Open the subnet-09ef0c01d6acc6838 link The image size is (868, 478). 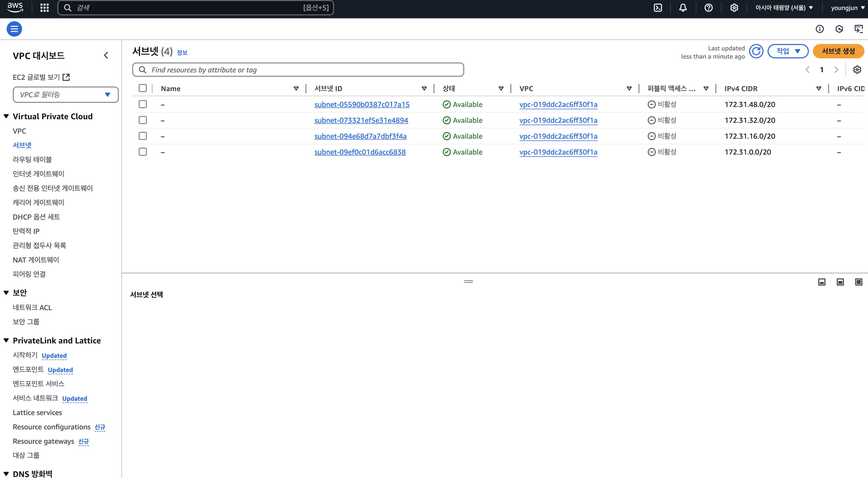360,152
